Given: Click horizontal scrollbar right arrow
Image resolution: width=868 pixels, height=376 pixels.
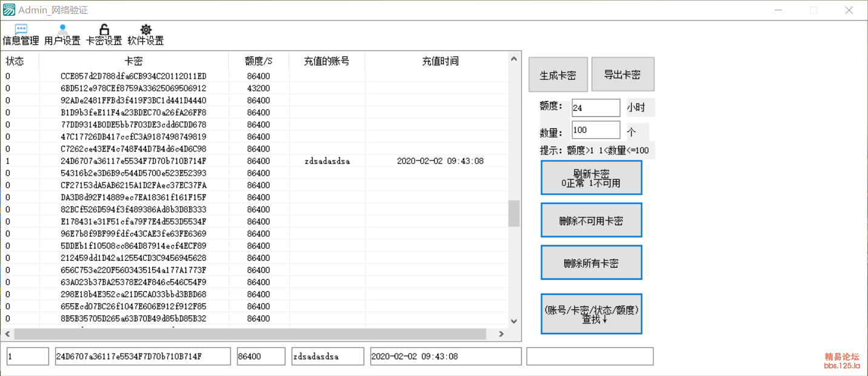Looking at the screenshot, I should 501,334.
